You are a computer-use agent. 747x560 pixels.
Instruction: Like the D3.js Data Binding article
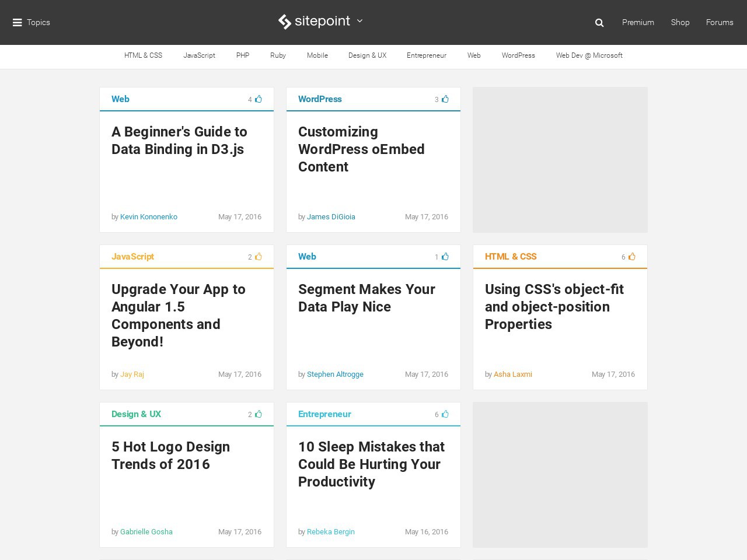pyautogui.click(x=259, y=99)
